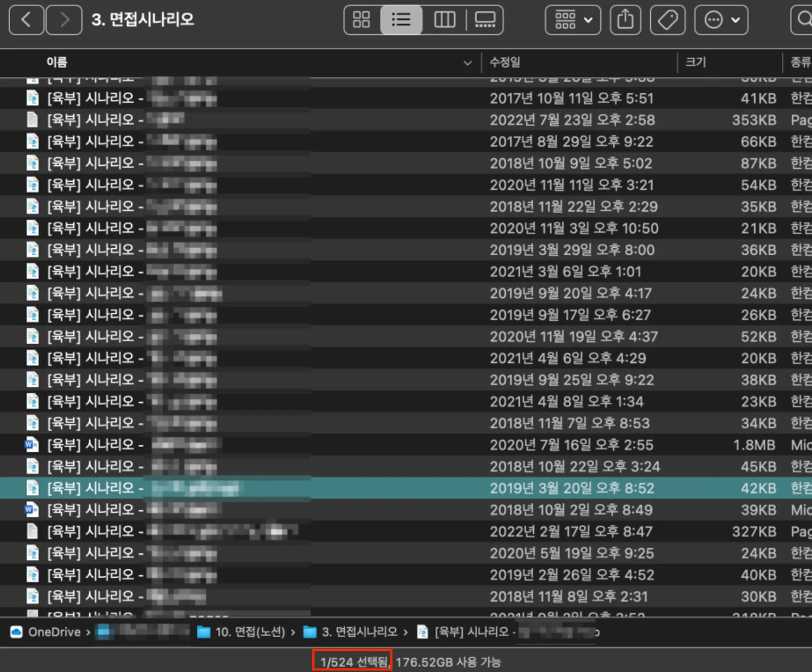This screenshot has width=812, height=672.
Task: Open the group-by options dropdown
Action: pos(573,20)
